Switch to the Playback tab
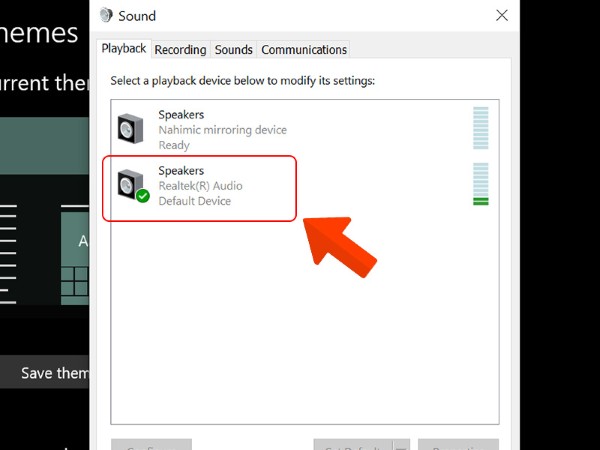Image resolution: width=600 pixels, height=450 pixels. [x=124, y=49]
